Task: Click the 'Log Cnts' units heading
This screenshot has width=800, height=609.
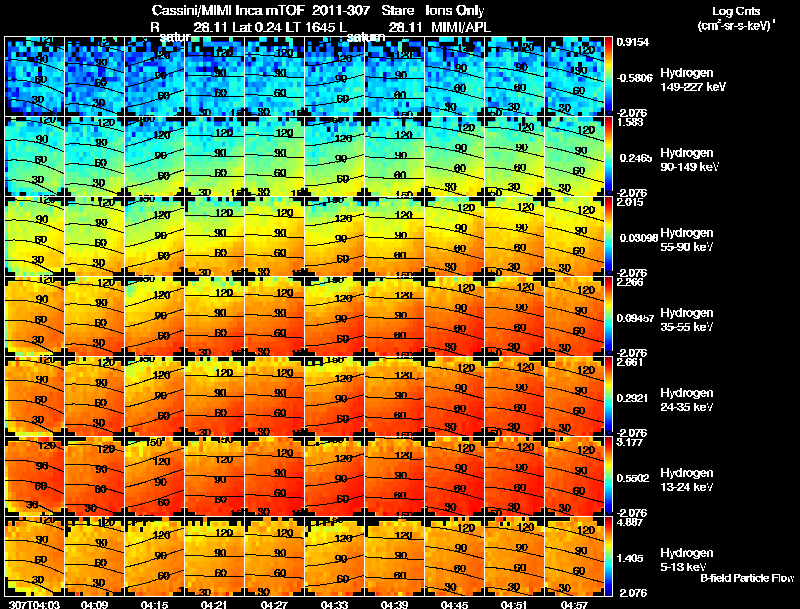Action: (736, 11)
